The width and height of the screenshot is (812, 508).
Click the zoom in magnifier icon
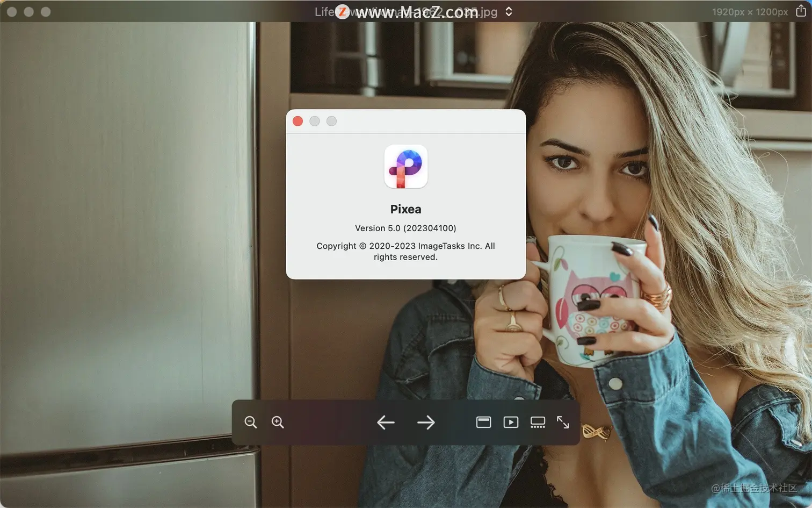[278, 423]
